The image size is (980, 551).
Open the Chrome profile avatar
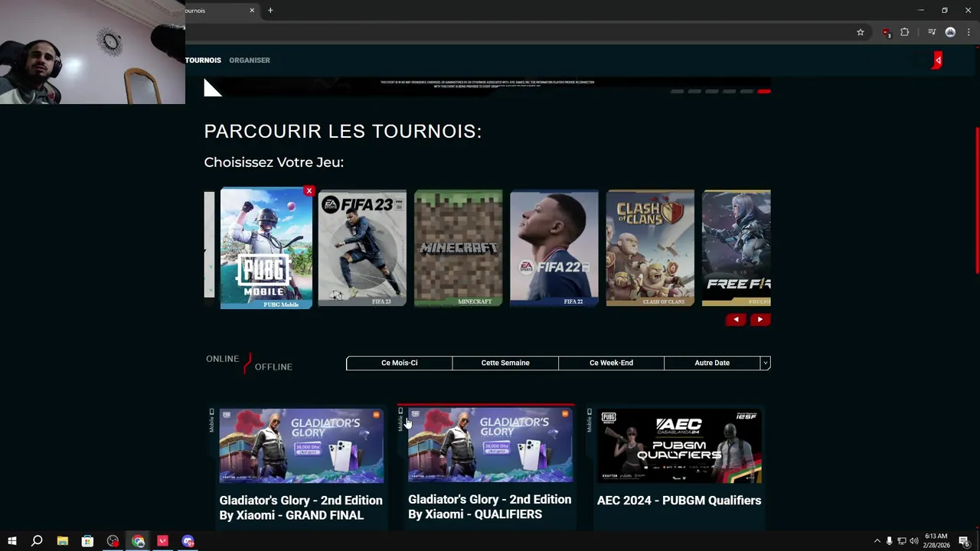click(950, 32)
